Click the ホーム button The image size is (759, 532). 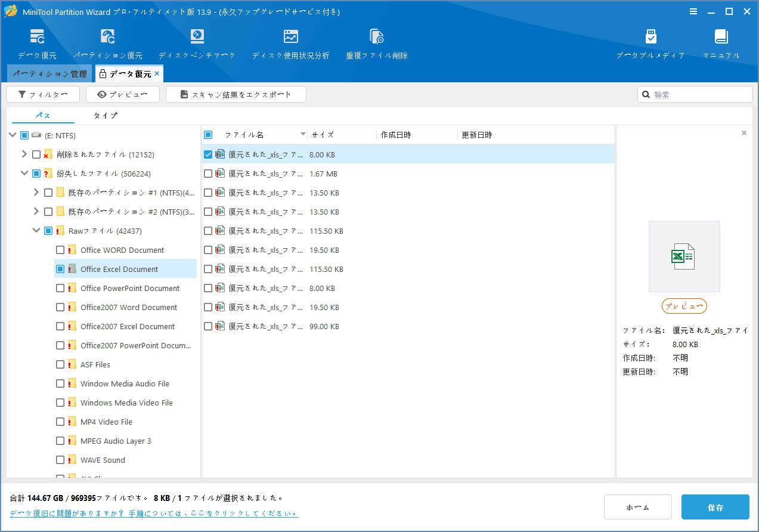(x=638, y=508)
